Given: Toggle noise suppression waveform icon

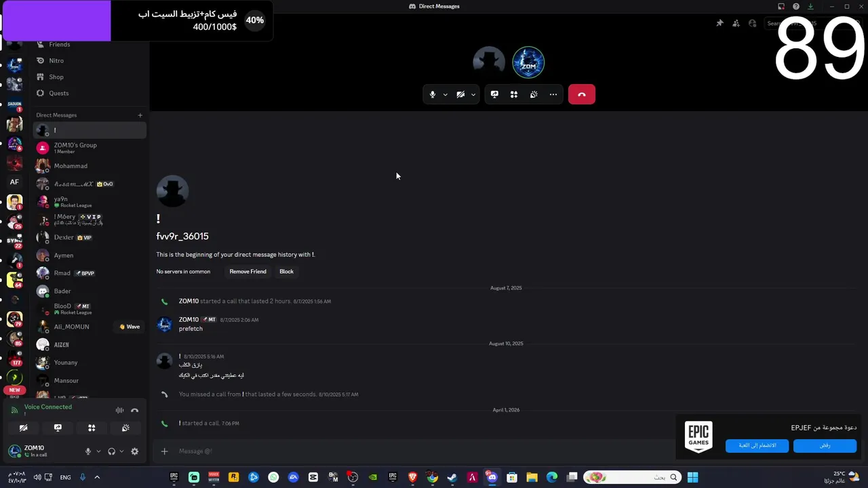Looking at the screenshot, I should coord(119,410).
